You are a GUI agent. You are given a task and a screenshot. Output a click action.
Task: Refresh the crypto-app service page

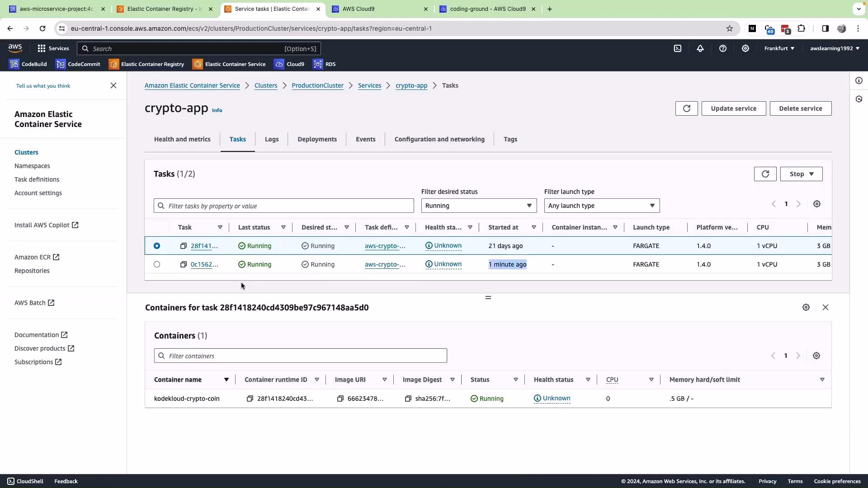(687, 108)
